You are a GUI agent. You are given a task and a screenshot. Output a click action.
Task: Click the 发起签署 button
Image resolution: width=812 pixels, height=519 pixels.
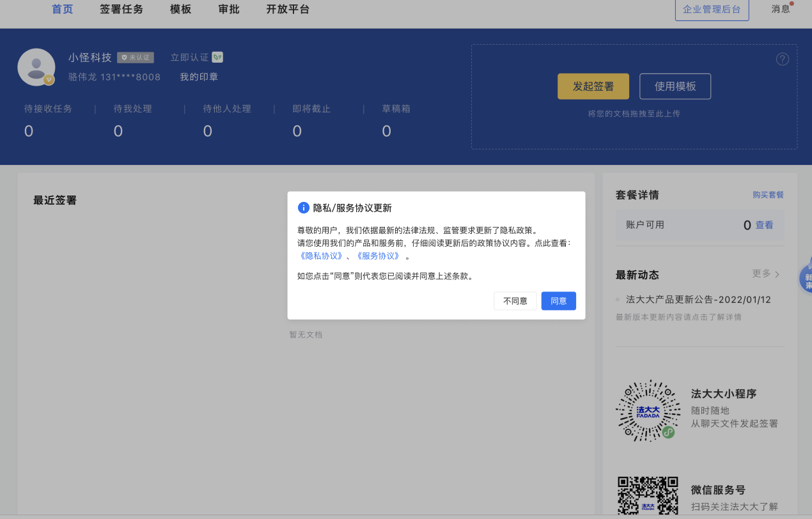pyautogui.click(x=593, y=86)
